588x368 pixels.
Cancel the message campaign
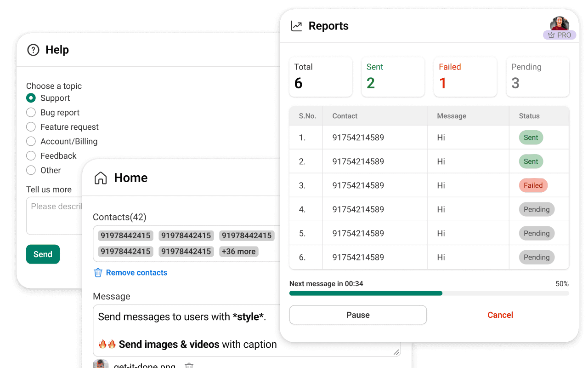500,315
